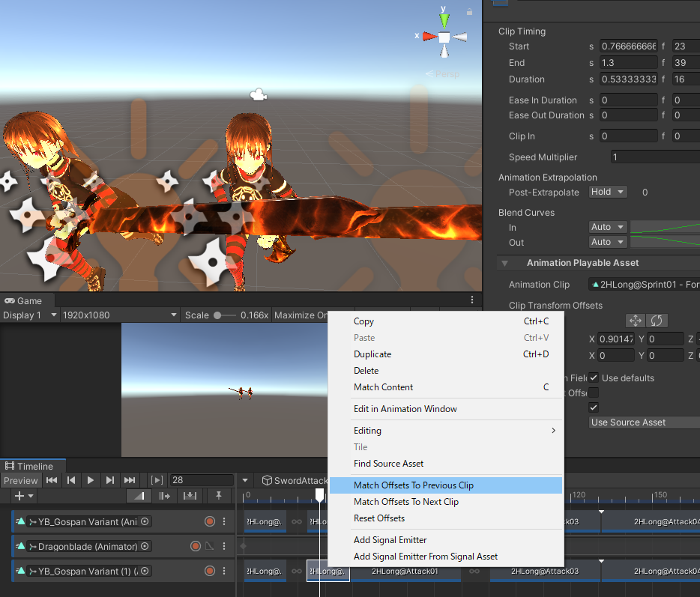700x597 pixels.
Task: Step to previous frame in Timeline
Action: point(71,480)
